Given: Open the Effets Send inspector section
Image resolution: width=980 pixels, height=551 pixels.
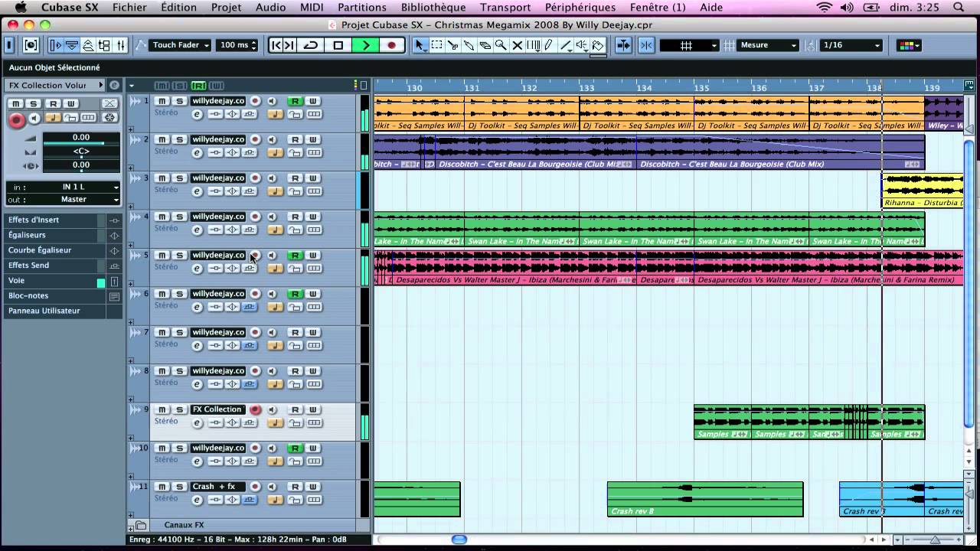Looking at the screenshot, I should tap(62, 266).
